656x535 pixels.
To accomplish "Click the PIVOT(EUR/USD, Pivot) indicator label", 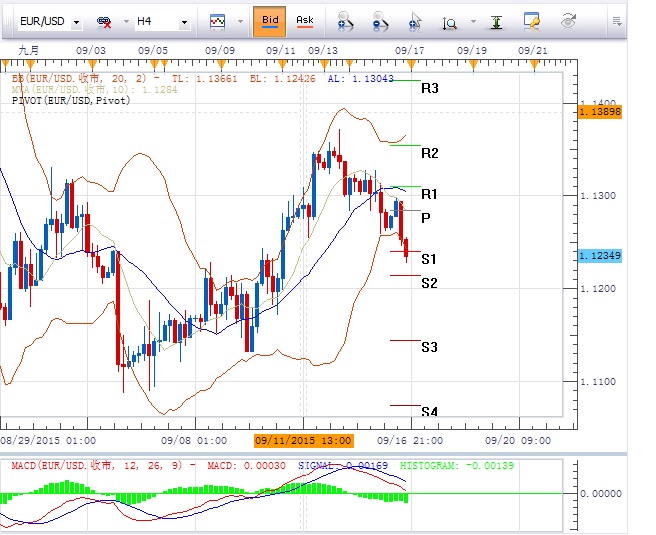I will [71, 100].
